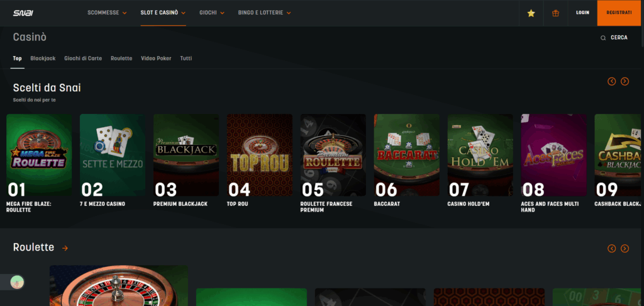The width and height of the screenshot is (644, 306).
Task: Expand the Bingo e Lotterie dropdown
Action: pyautogui.click(x=264, y=13)
